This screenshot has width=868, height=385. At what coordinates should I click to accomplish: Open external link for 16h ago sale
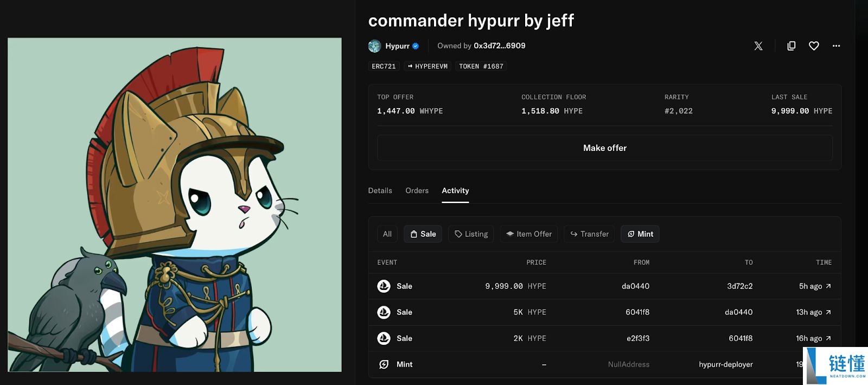click(828, 338)
